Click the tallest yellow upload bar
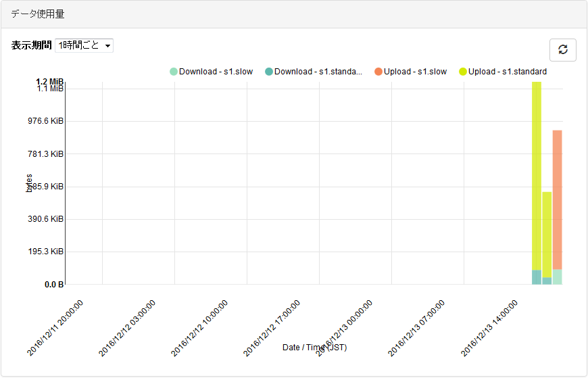 537,176
